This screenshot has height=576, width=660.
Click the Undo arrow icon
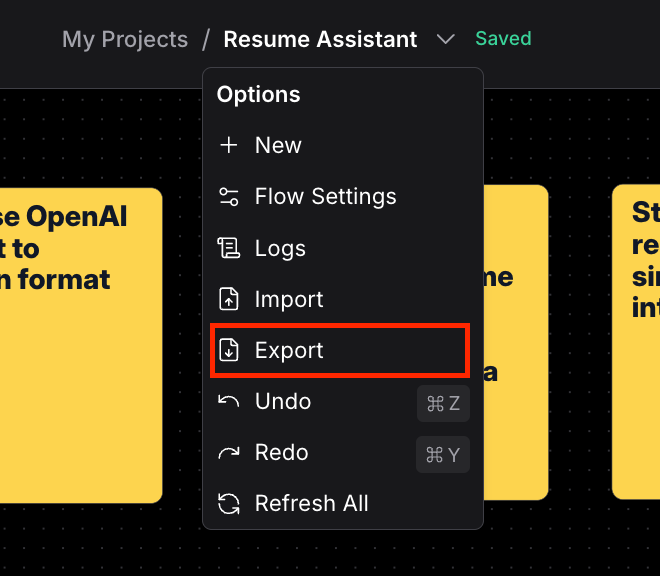229,402
